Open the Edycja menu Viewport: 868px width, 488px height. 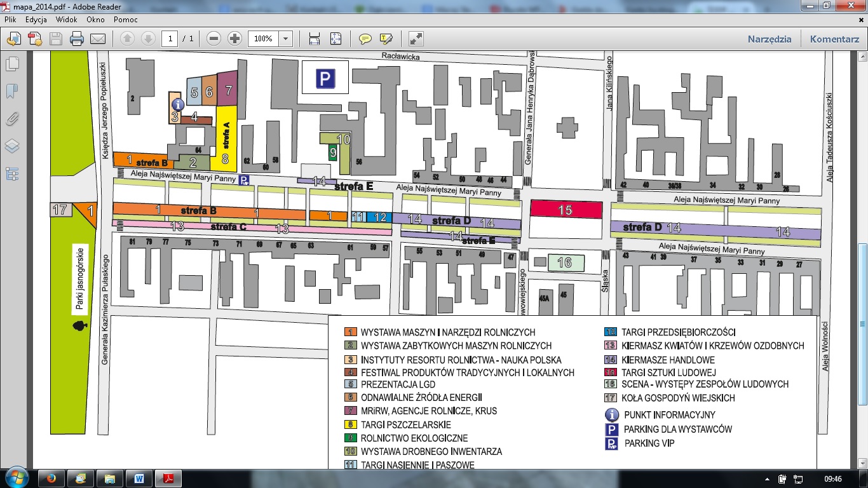pos(36,20)
